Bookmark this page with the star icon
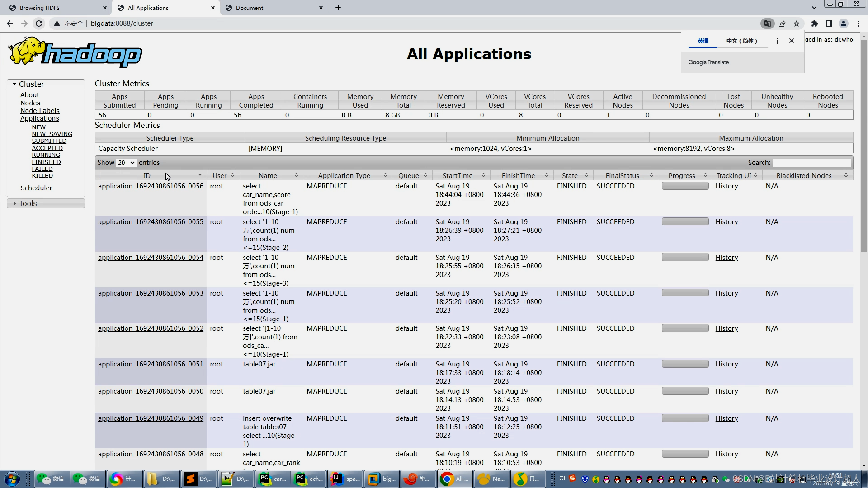This screenshot has width=868, height=488. tap(797, 23)
